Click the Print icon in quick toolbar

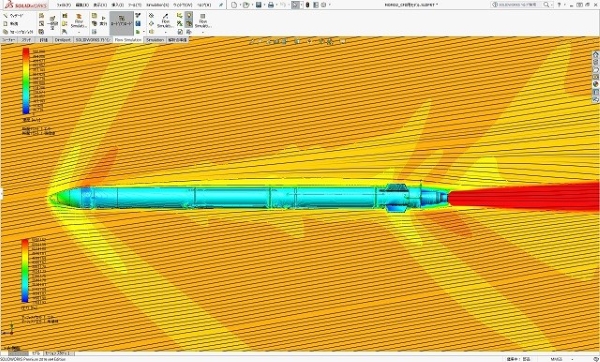click(x=271, y=5)
